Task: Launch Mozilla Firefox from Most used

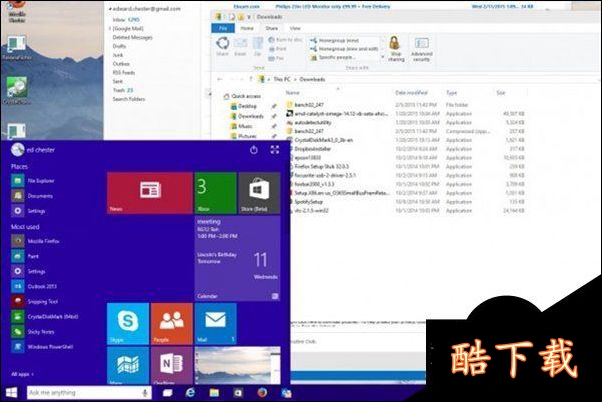Action: click(35, 241)
